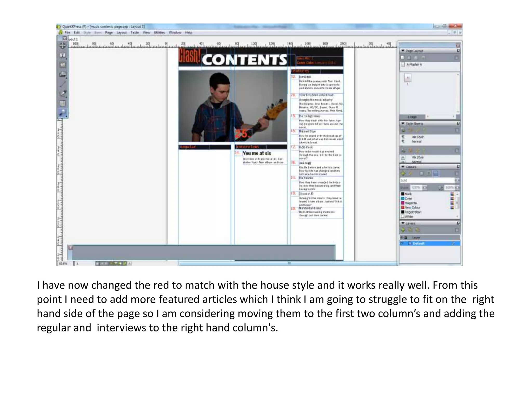Select the Item mover tool
532x399 pixels.
tap(63, 46)
